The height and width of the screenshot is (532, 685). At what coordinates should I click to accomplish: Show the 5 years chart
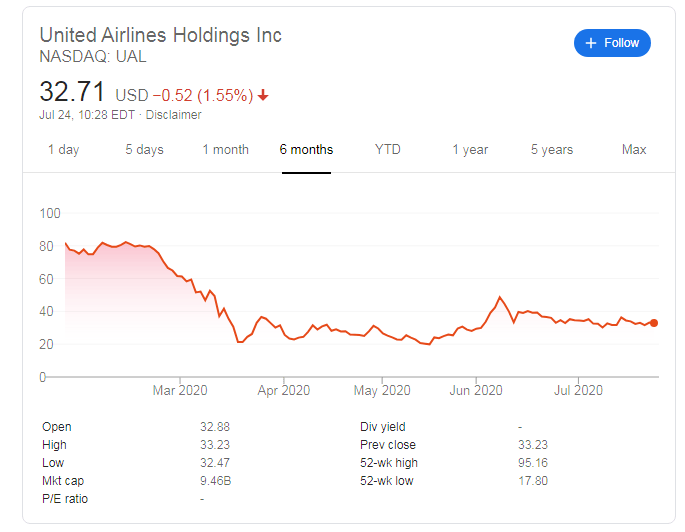pyautogui.click(x=552, y=150)
